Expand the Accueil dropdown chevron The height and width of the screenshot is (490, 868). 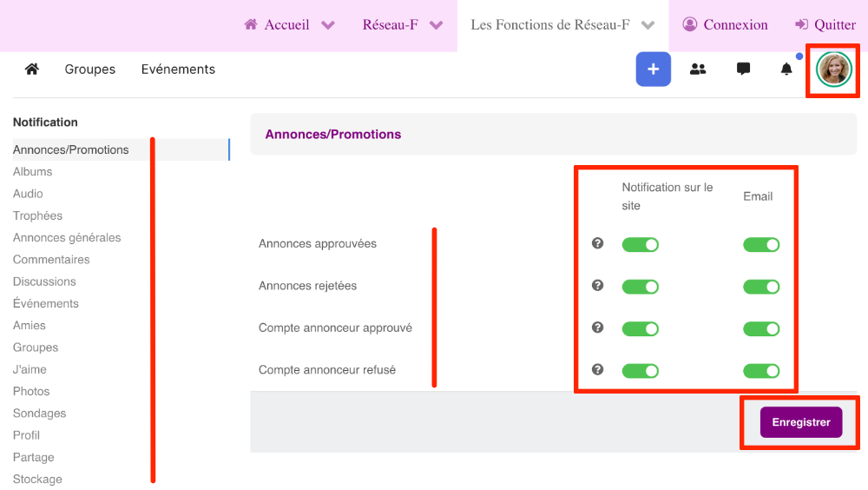pyautogui.click(x=328, y=25)
